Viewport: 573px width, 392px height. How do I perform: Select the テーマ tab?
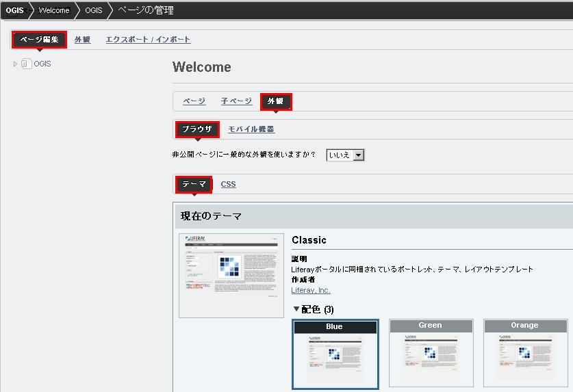point(194,185)
